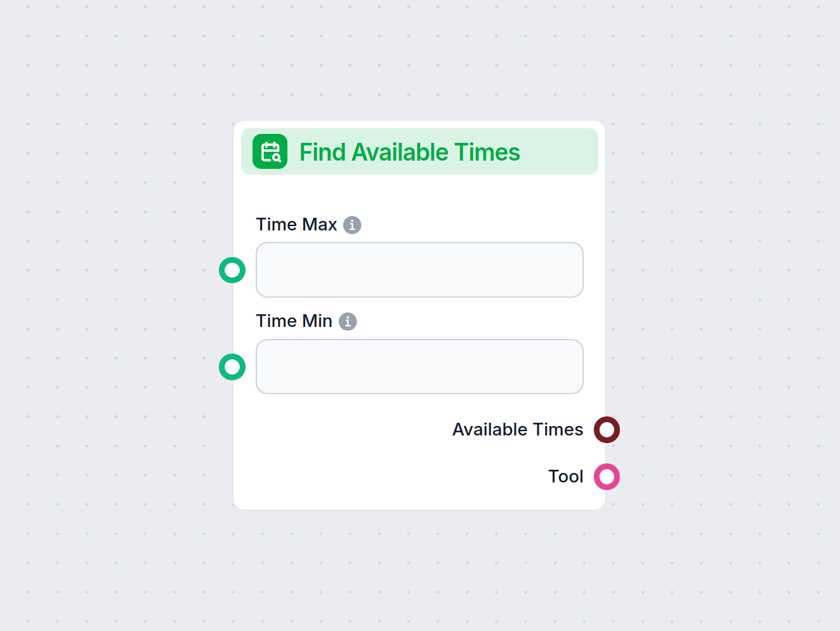Image resolution: width=840 pixels, height=631 pixels.
Task: Show tooltip by clicking Time Max info bubble
Action: (x=352, y=225)
